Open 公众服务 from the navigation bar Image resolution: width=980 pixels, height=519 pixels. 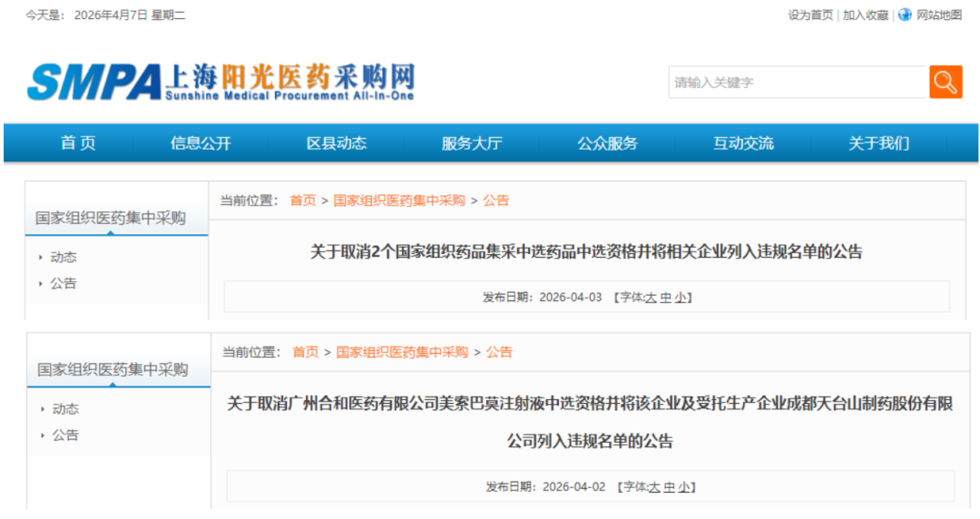click(x=608, y=143)
